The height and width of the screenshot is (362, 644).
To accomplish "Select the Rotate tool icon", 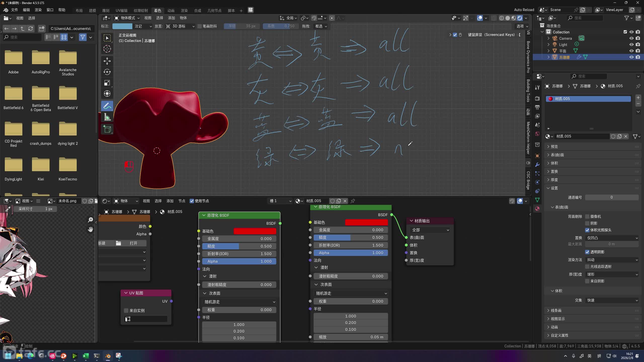I will pyautogui.click(x=107, y=72).
